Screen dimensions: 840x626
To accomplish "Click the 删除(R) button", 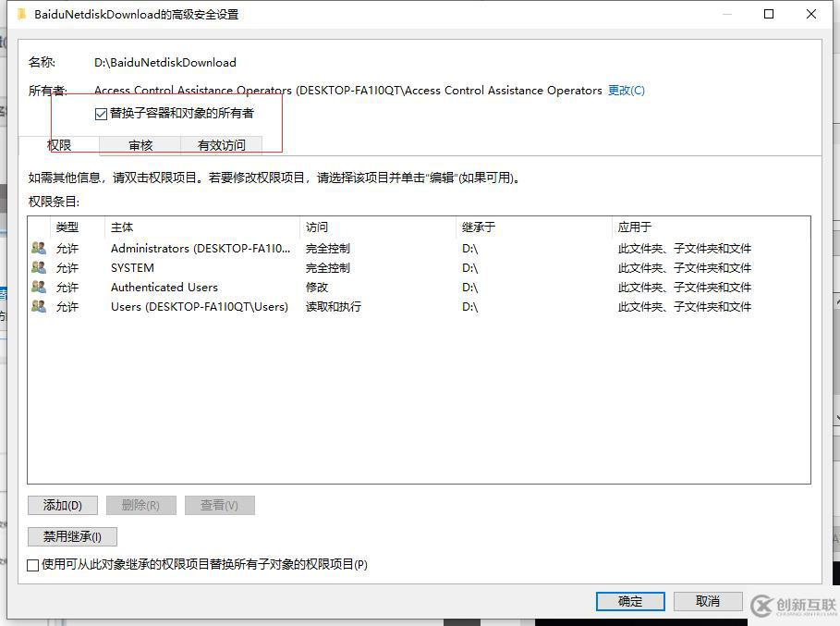I will pyautogui.click(x=140, y=505).
